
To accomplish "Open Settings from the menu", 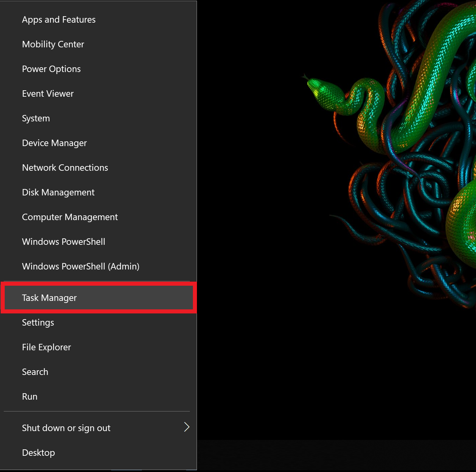I will pyautogui.click(x=38, y=322).
